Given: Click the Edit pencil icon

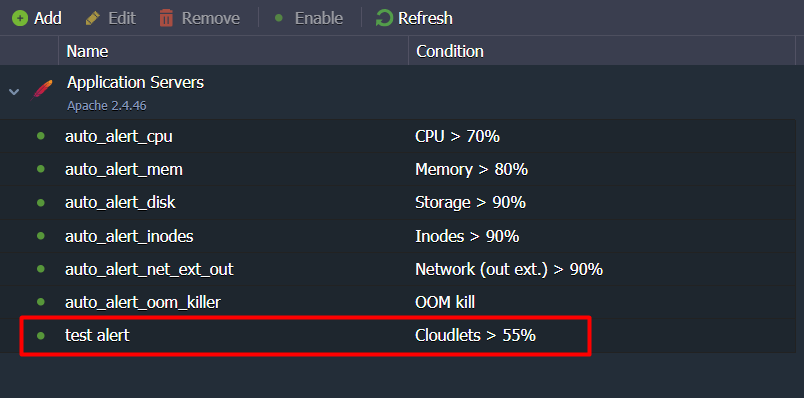Looking at the screenshot, I should (x=93, y=19).
